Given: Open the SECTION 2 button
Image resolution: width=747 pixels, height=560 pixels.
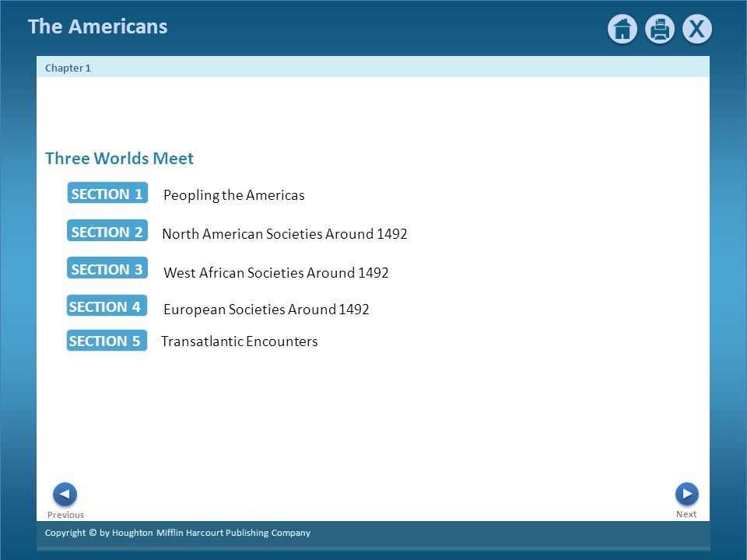Looking at the screenshot, I should 107,230.
